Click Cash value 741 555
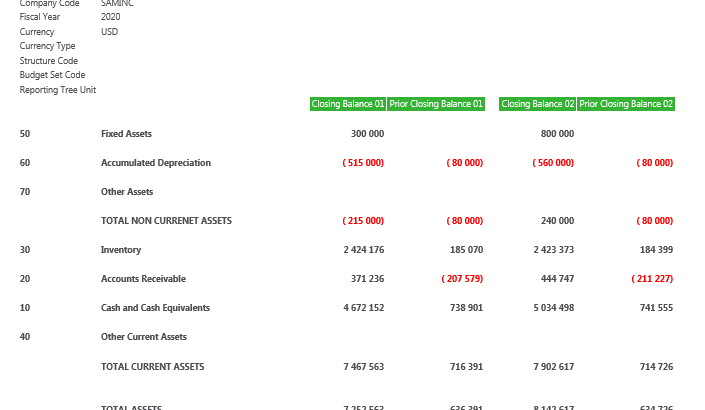705x410 pixels. pos(656,308)
